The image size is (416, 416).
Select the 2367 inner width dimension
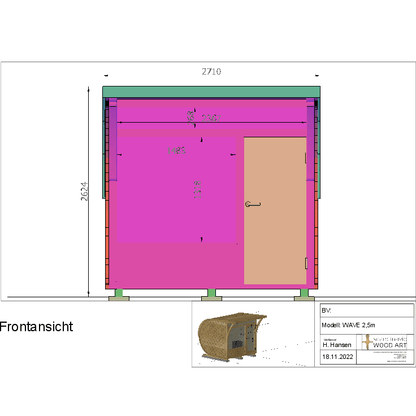(212, 118)
